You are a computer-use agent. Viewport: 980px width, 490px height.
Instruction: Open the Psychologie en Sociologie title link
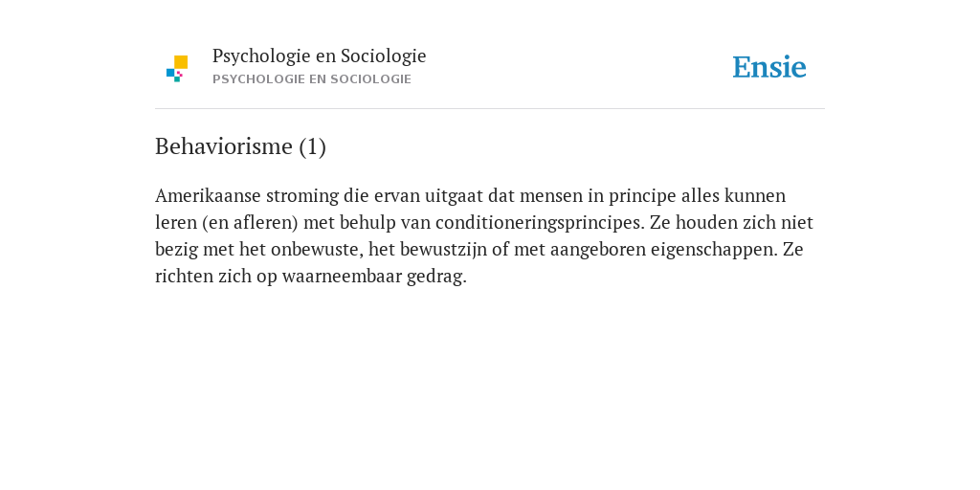point(319,56)
